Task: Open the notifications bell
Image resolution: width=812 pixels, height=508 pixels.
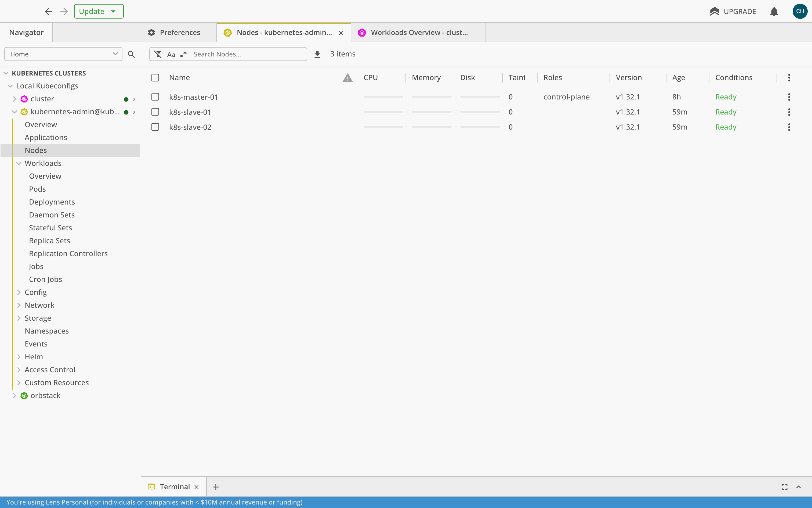Action: [x=774, y=11]
